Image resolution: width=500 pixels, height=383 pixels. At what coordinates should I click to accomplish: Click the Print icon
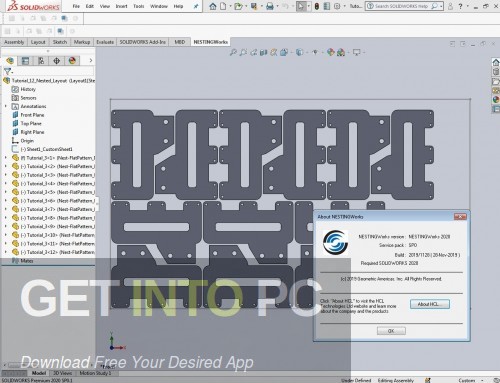click(270, 6)
